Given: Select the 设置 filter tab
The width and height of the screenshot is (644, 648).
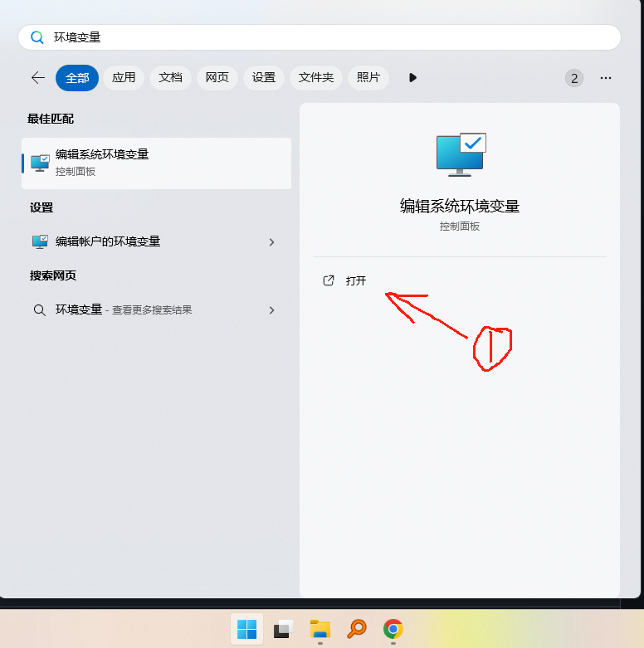Looking at the screenshot, I should click(x=264, y=78).
